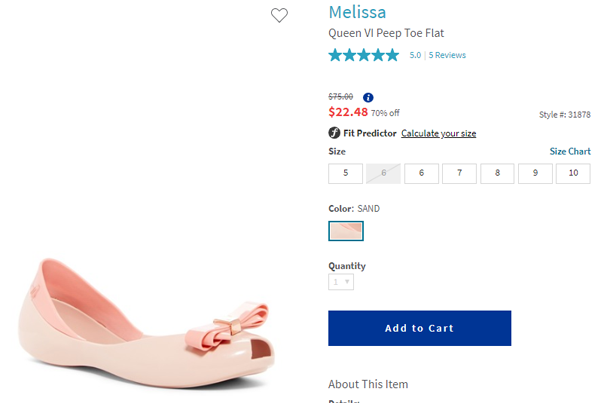This screenshot has height=403, width=603.
Task: Select size 5
Action: coord(345,173)
